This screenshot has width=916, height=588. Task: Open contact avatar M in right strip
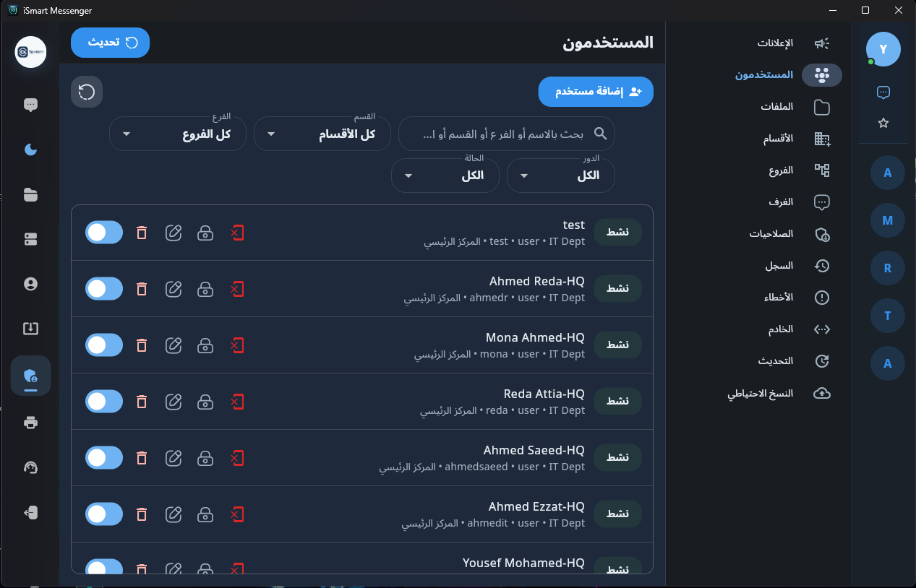[888, 220]
